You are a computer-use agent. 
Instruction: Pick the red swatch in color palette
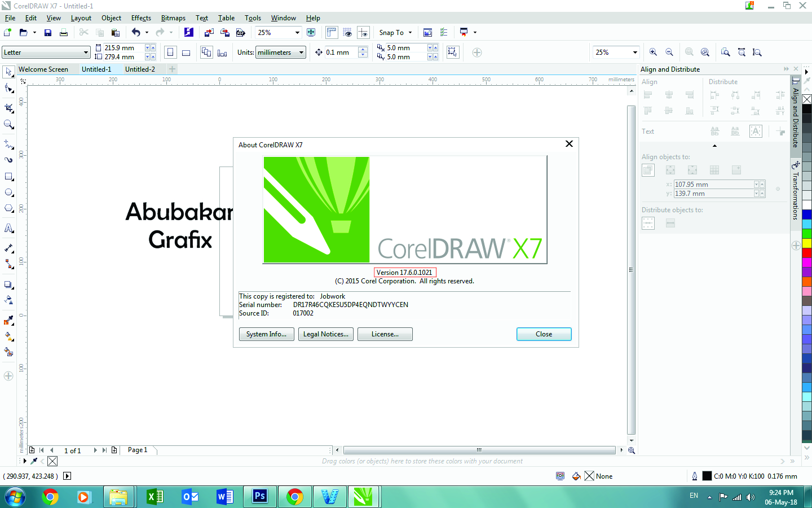(807, 252)
